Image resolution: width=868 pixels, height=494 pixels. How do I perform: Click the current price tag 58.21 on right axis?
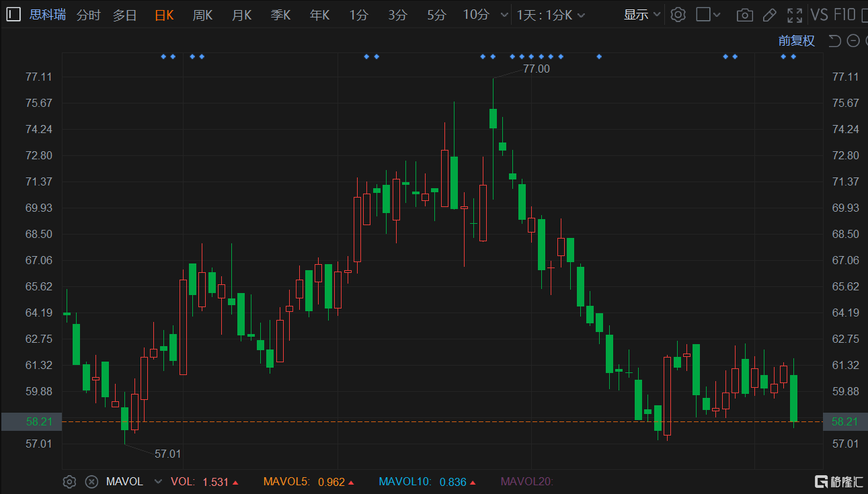point(845,421)
